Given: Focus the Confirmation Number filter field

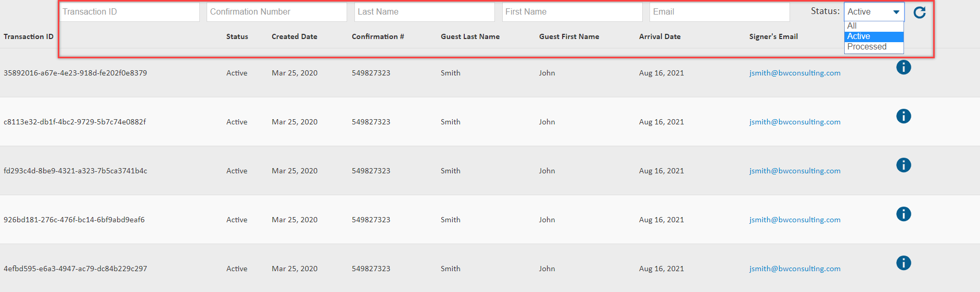Looking at the screenshot, I should [277, 12].
